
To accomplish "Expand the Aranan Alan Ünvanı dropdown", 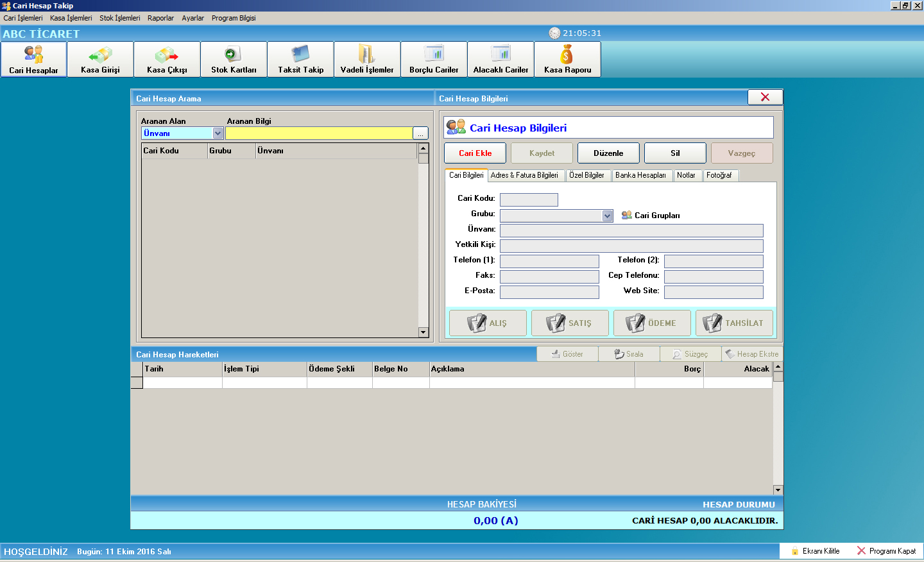I will pyautogui.click(x=218, y=133).
